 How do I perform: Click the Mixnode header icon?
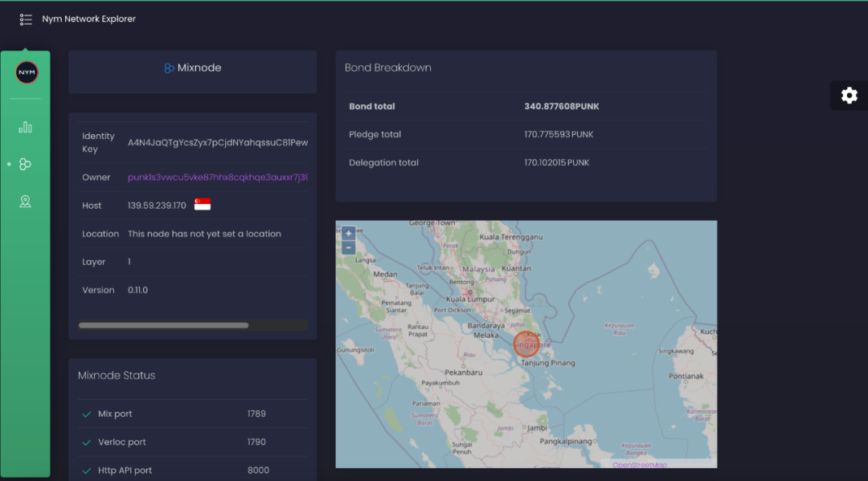(169, 68)
